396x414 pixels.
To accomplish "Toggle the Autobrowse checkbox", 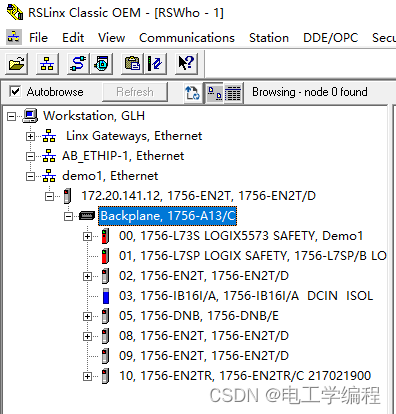I will [15, 91].
